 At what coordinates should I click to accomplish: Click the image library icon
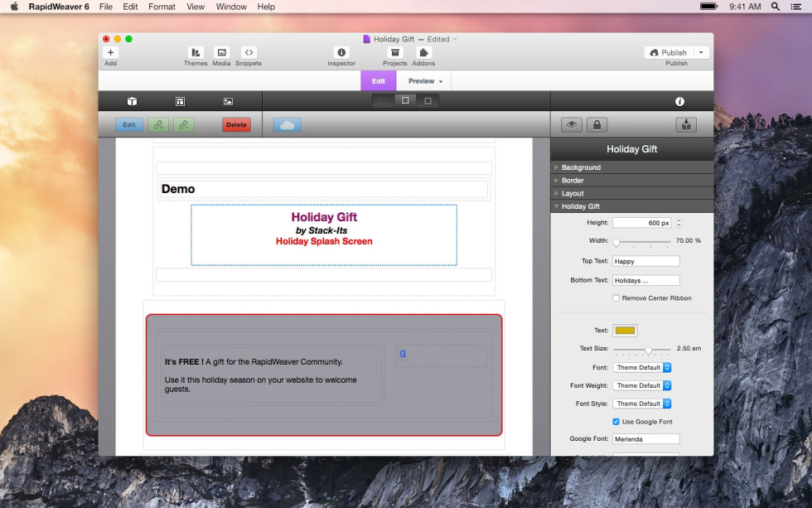228,101
